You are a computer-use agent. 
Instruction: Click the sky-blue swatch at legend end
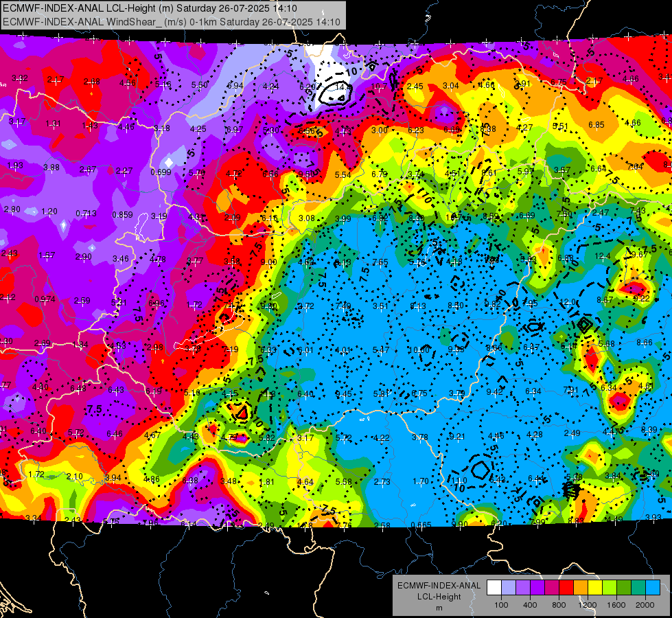coord(653,588)
